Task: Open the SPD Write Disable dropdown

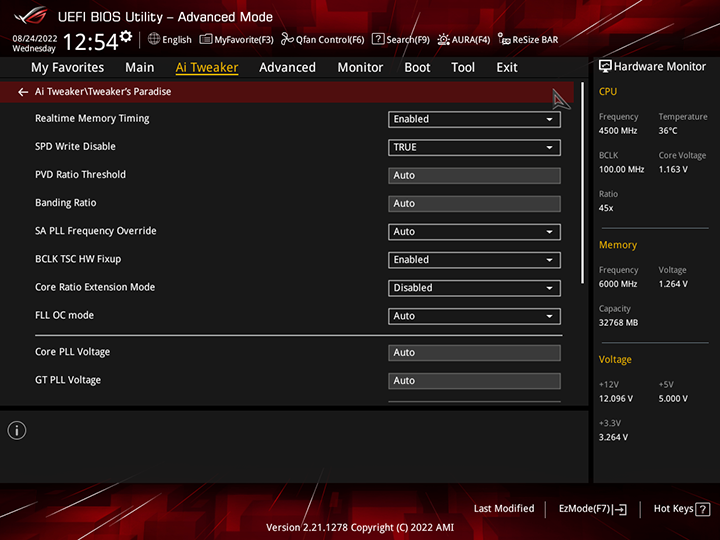Action: tap(474, 147)
